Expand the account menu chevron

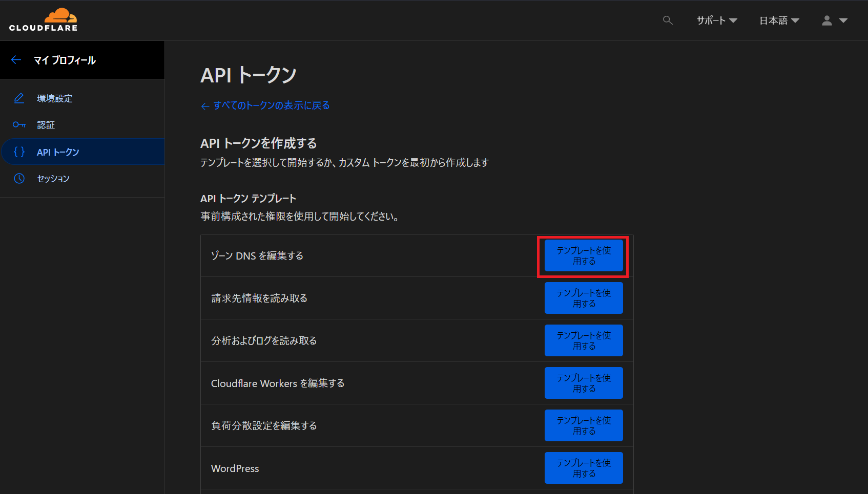click(x=843, y=20)
